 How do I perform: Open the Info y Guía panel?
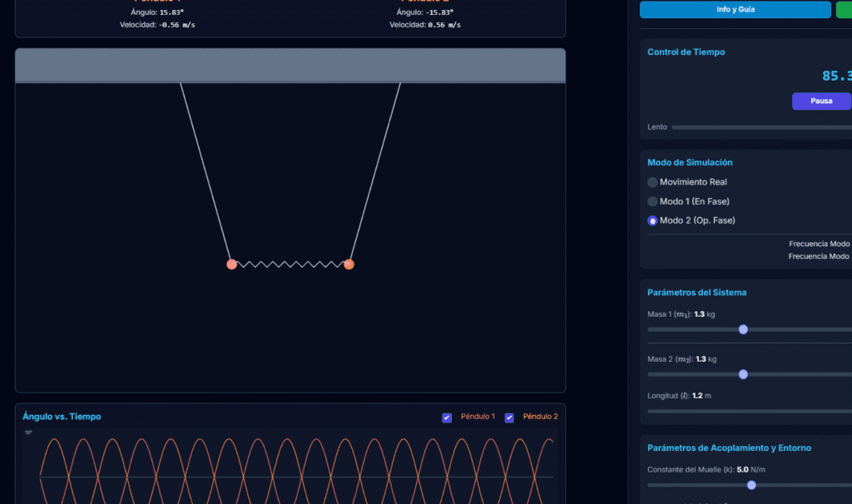pyautogui.click(x=735, y=9)
